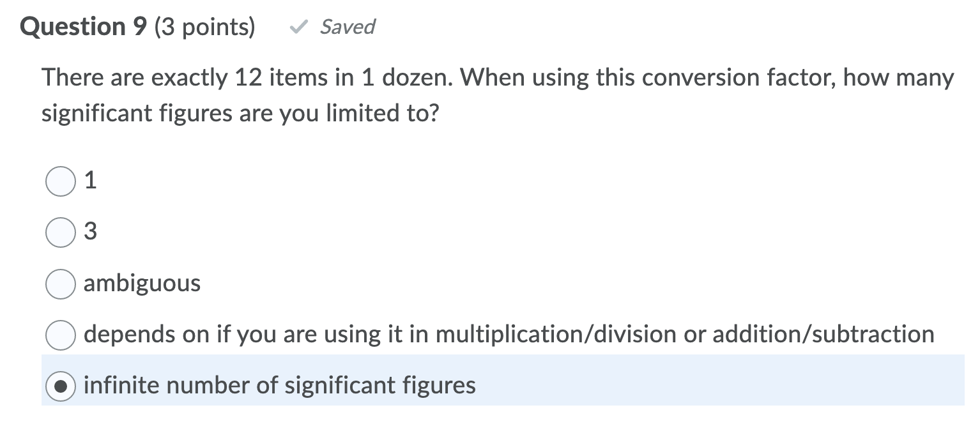The image size is (980, 433).
Task: Select the "depends on multiplication/division or addition/subtraction" option
Action: tap(60, 335)
